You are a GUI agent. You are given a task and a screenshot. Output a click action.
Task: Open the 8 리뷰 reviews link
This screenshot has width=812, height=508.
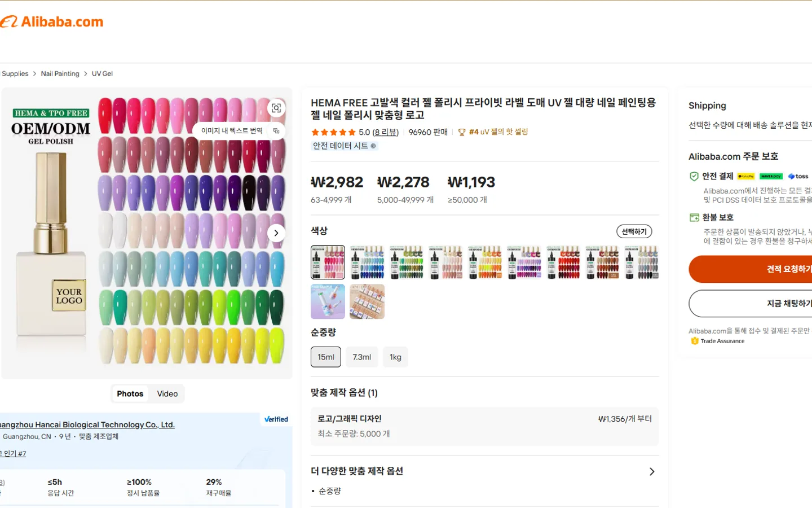point(386,133)
